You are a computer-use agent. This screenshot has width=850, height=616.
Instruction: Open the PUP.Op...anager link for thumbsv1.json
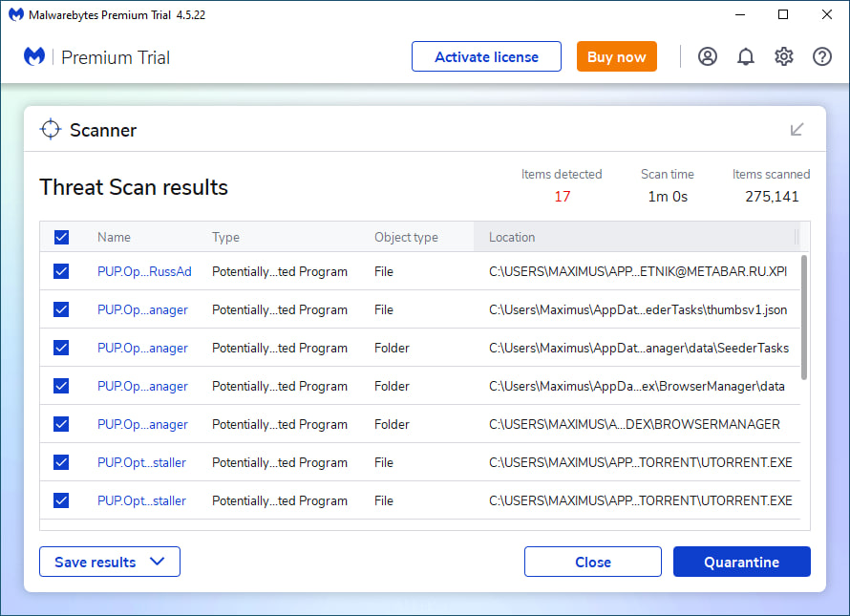(142, 309)
